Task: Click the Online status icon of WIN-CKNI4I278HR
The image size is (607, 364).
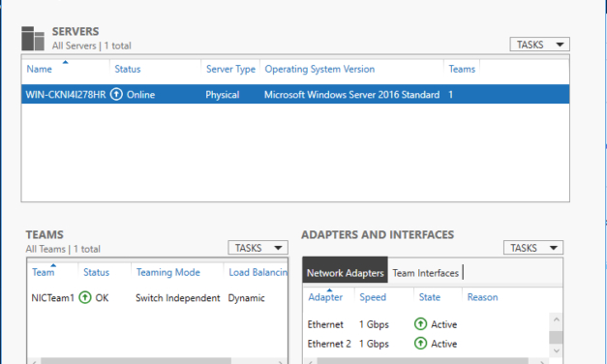Action: [x=116, y=94]
